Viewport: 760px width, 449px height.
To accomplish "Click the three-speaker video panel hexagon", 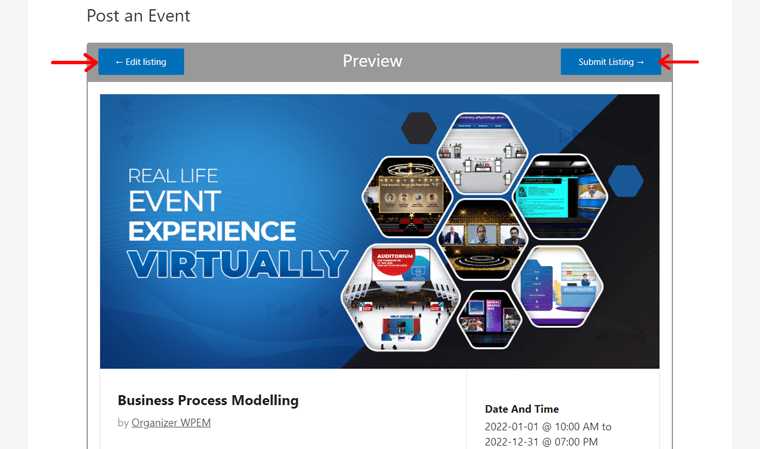I will pyautogui.click(x=483, y=238).
